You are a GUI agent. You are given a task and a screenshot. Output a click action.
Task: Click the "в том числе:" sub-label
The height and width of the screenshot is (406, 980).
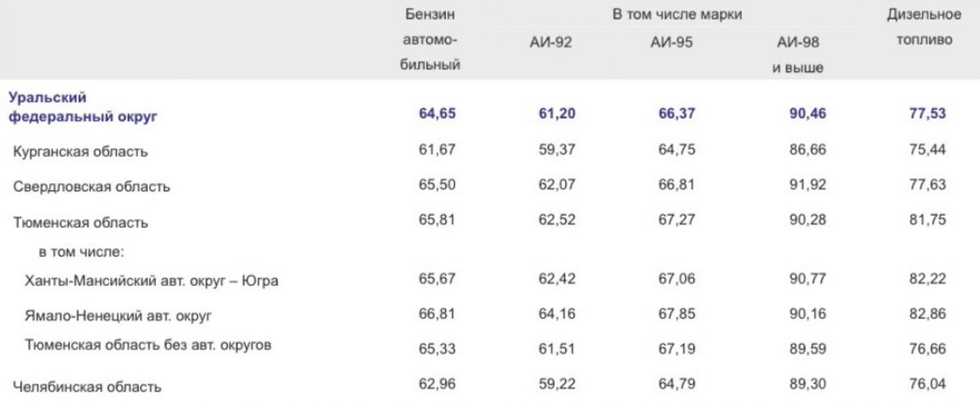pyautogui.click(x=76, y=251)
